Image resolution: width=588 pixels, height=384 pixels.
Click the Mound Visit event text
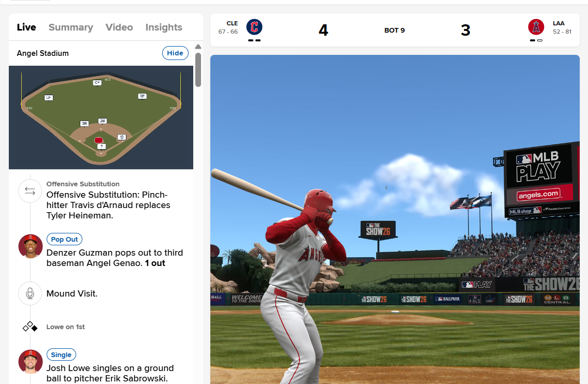[x=72, y=293]
